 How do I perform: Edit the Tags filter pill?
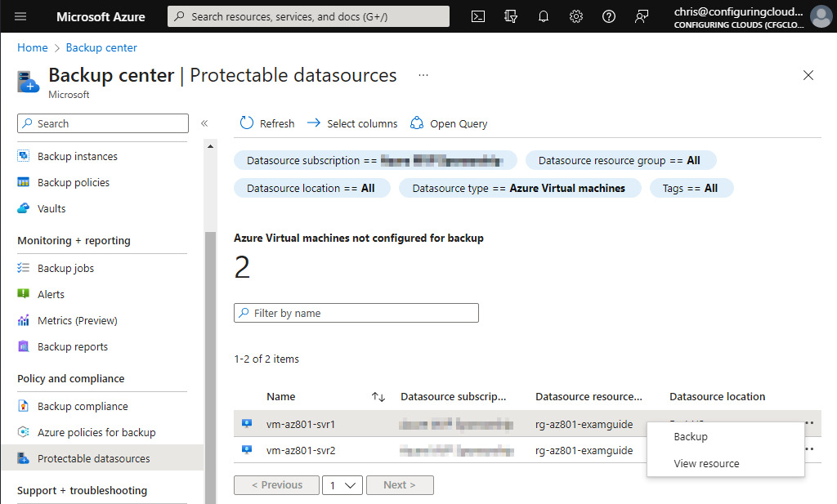coord(692,188)
